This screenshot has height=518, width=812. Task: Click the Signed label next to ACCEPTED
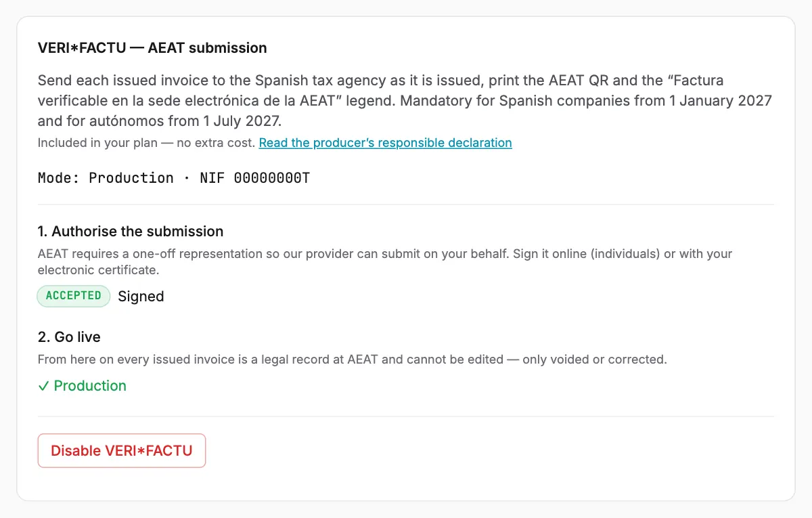[x=141, y=297]
